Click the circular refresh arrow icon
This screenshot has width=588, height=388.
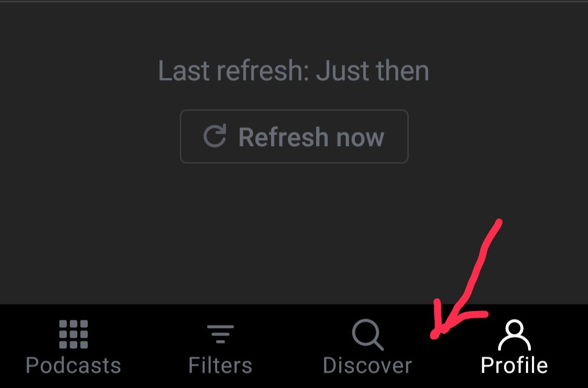(x=215, y=136)
